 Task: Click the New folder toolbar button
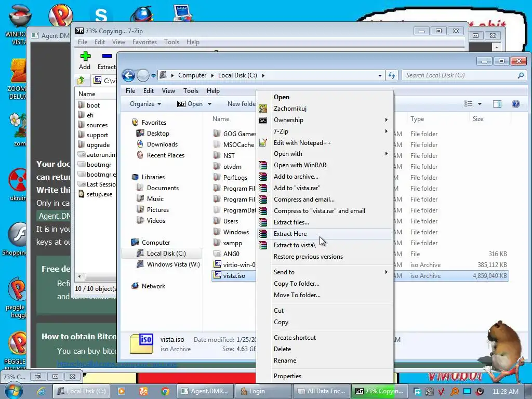241,104
